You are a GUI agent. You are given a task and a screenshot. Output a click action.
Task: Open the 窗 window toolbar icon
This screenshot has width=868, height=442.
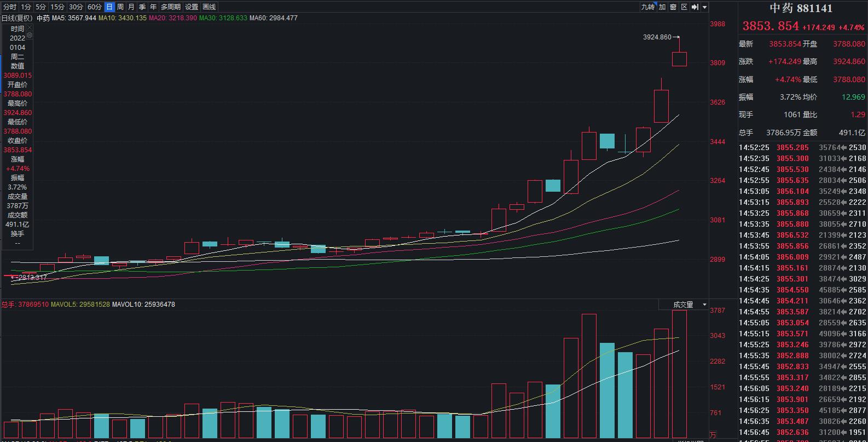click(x=673, y=7)
